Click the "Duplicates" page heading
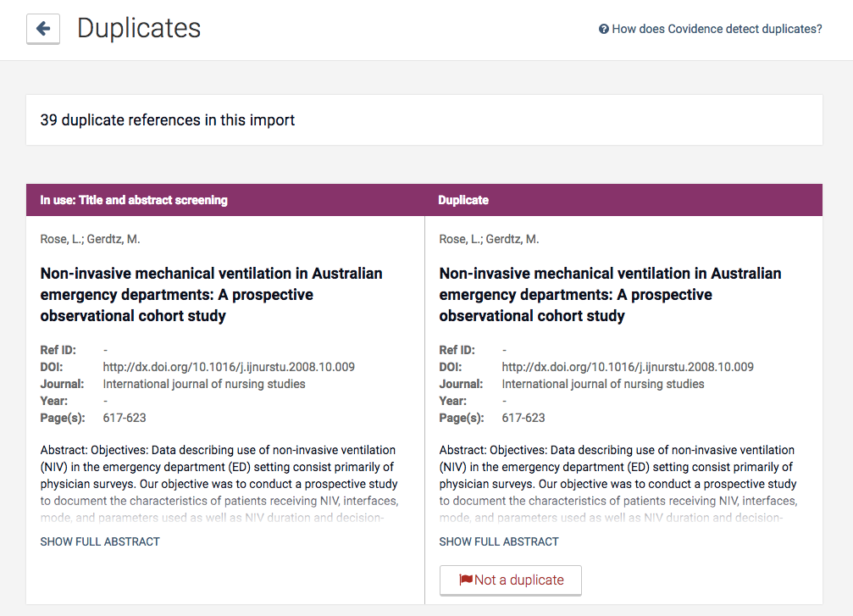Viewport: 853px width, 616px height. pos(139,29)
